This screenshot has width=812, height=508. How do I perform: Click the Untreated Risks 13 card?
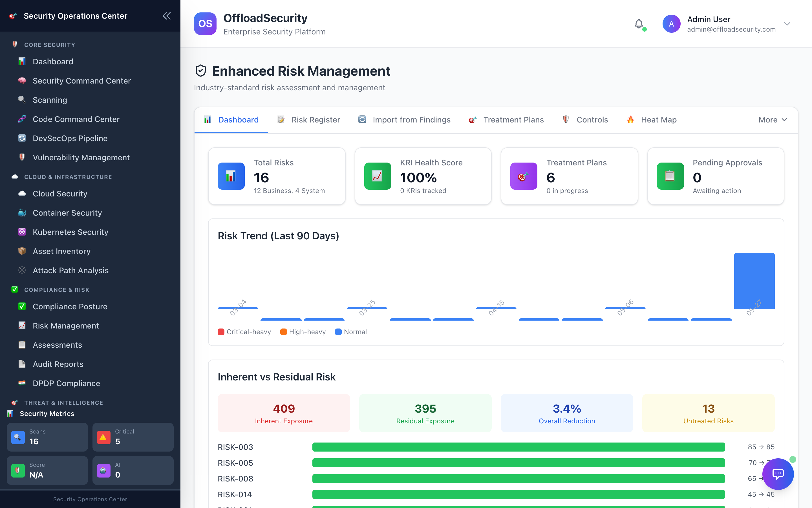[x=708, y=413]
